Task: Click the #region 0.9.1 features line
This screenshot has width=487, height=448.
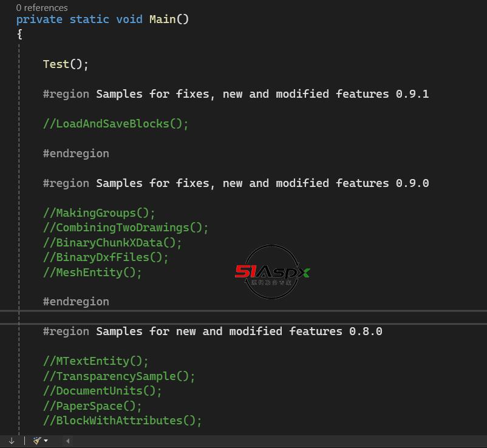Action: click(x=236, y=93)
